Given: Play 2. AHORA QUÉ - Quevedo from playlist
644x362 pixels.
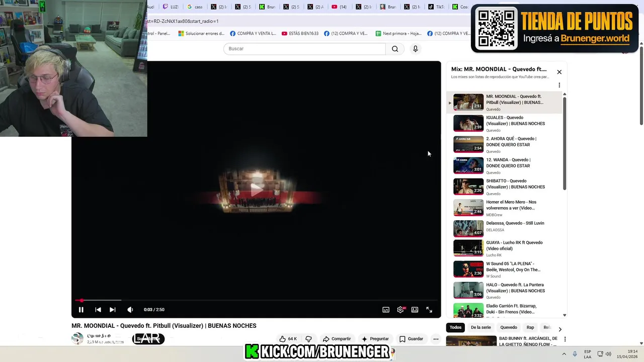Looking at the screenshot, I should tap(505, 144).
